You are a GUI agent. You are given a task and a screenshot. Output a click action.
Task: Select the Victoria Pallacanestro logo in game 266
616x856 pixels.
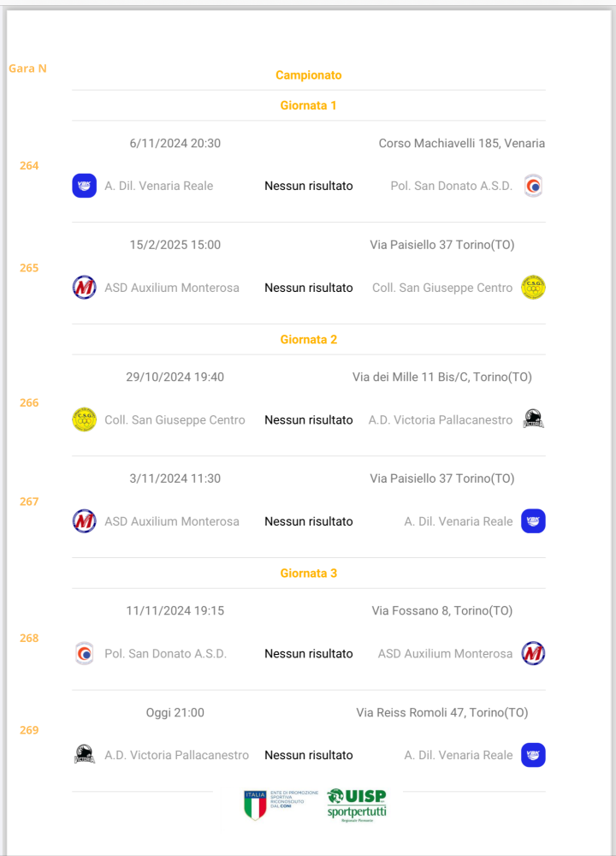tap(533, 419)
